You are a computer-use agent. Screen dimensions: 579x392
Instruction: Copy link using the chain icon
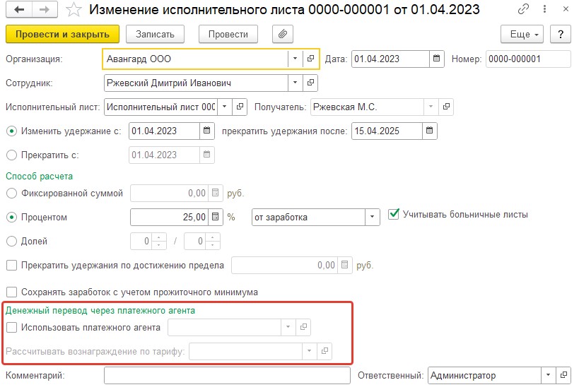tap(523, 9)
